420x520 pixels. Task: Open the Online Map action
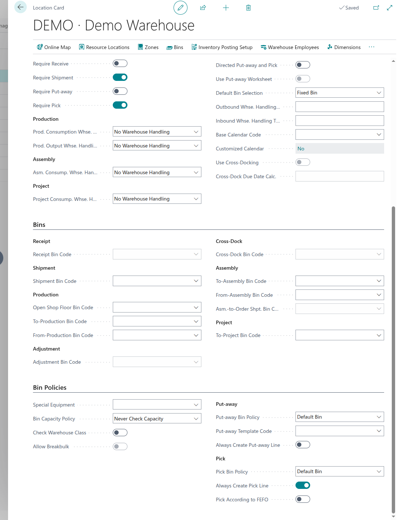tap(54, 47)
